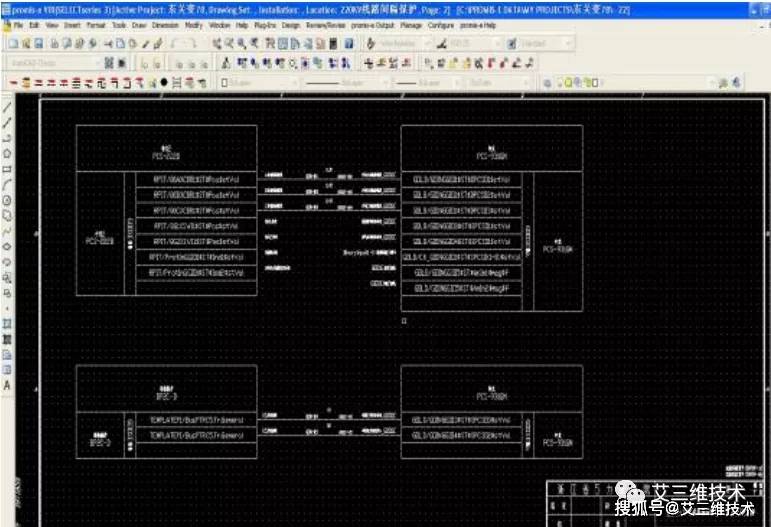Select the Arc drawing tool
771x527 pixels.
click(x=7, y=184)
